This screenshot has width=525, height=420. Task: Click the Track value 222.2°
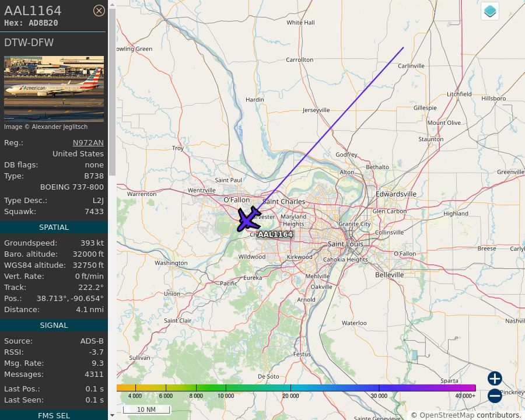tap(91, 288)
